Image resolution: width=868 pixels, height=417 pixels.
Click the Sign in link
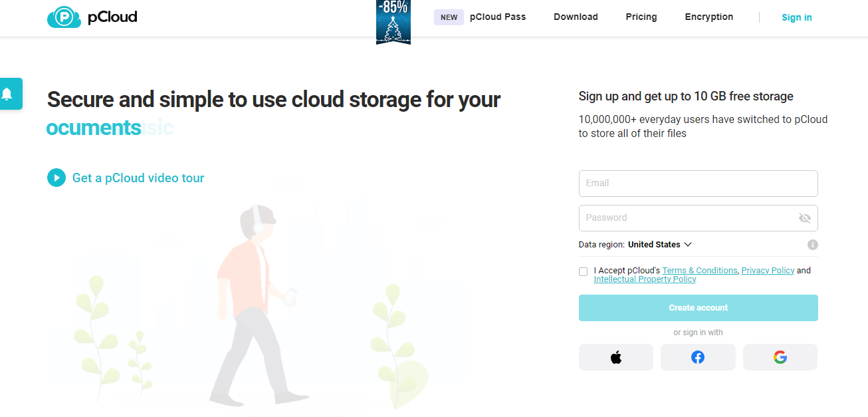(x=796, y=18)
